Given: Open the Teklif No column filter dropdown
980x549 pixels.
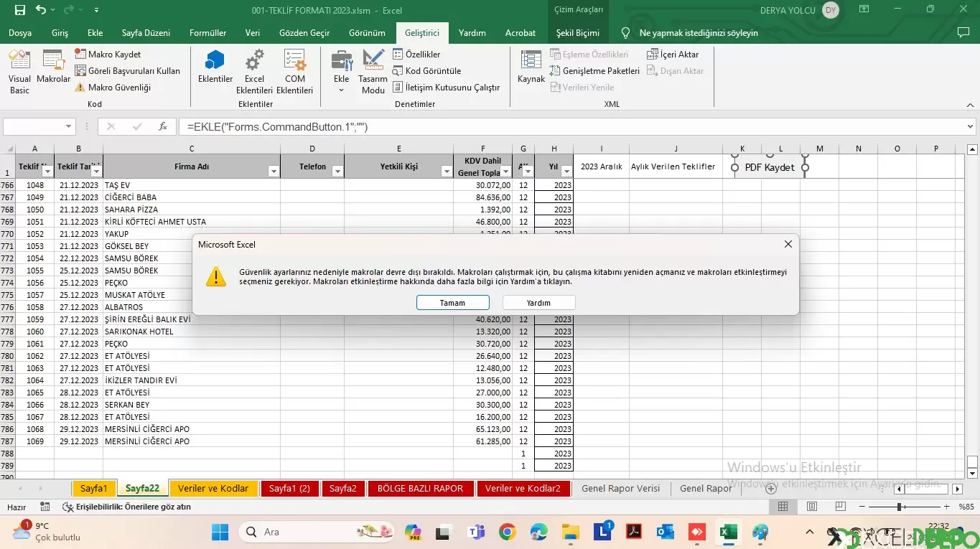Looking at the screenshot, I should coord(47,172).
